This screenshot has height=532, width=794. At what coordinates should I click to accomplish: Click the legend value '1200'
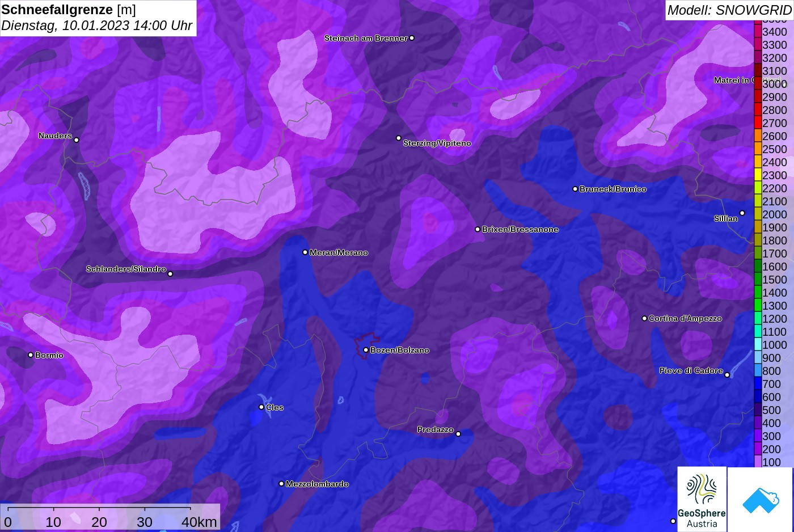(775, 319)
